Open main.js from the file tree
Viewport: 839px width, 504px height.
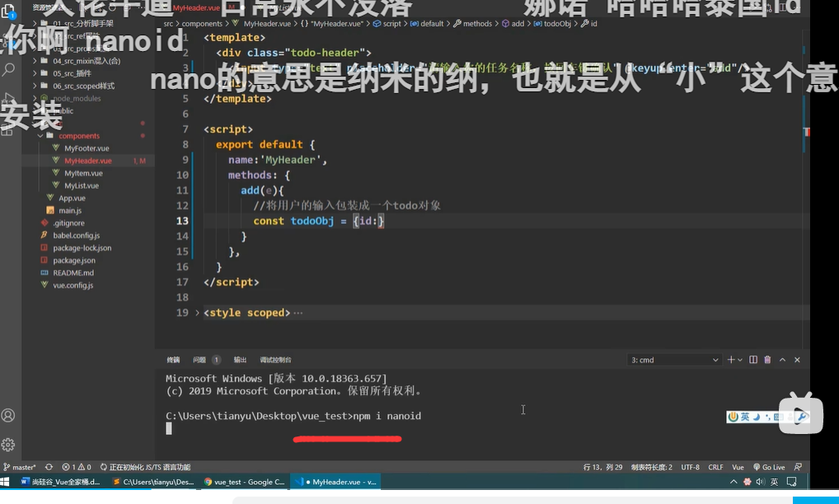70,211
